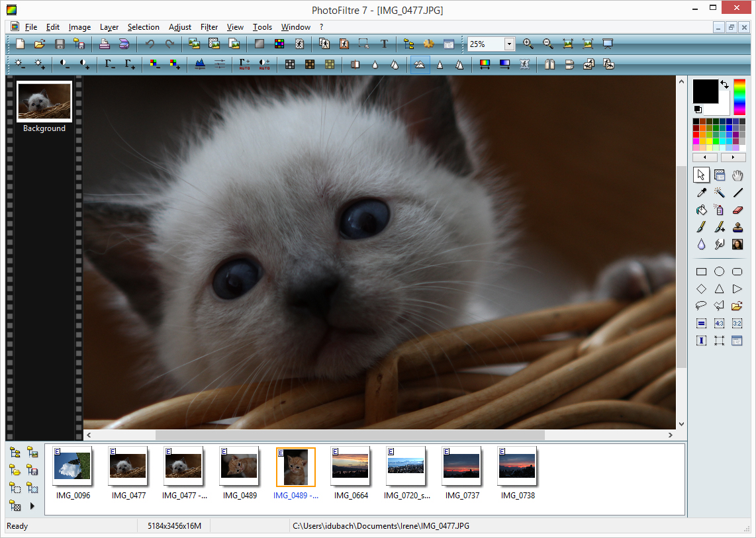
Task: Open the Selection menu
Action: 143,27
